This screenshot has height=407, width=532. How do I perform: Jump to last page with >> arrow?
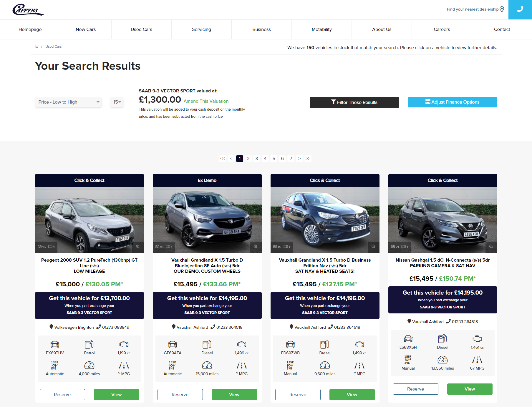point(308,159)
